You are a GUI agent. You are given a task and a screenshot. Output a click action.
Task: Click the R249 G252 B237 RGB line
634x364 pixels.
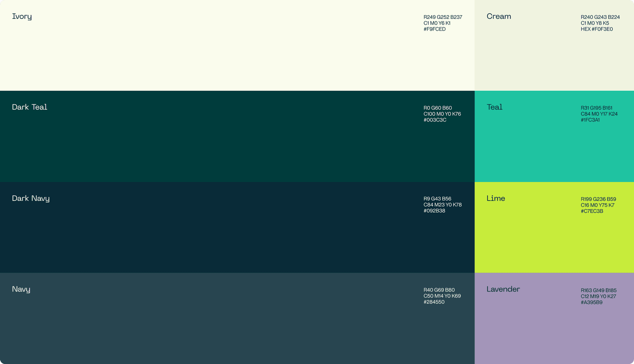coord(443,17)
